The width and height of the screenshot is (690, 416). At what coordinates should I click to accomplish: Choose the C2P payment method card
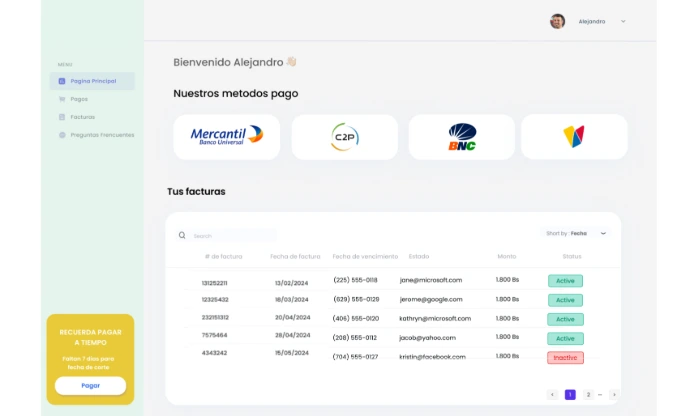click(344, 137)
